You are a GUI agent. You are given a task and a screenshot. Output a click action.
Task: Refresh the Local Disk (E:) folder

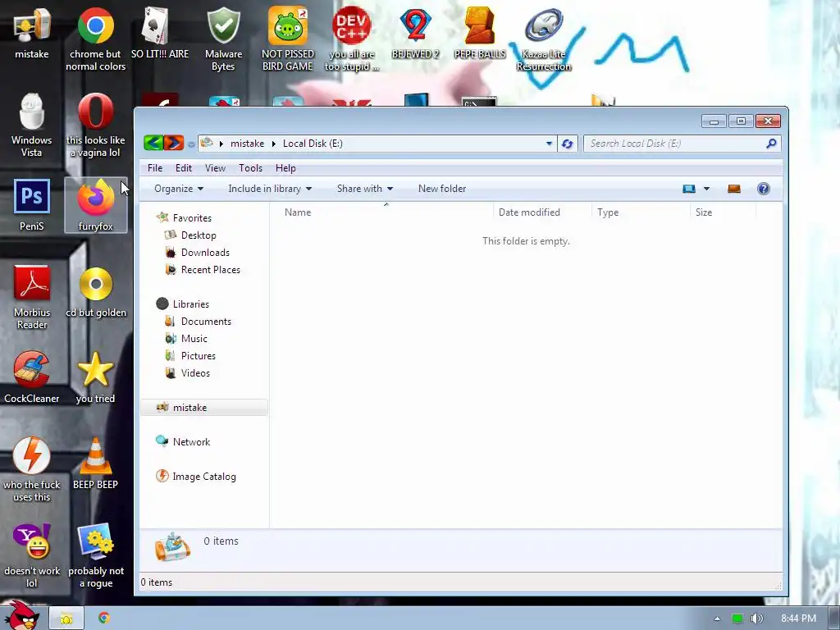pyautogui.click(x=568, y=144)
